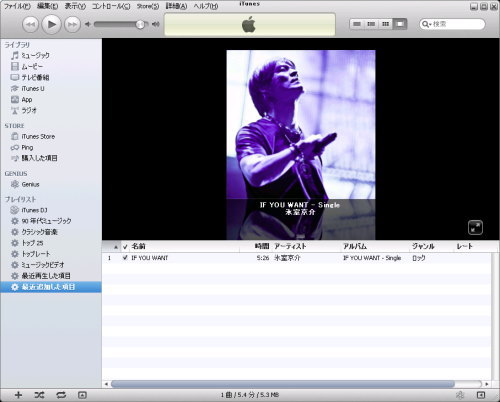Open the 編集 menu
500x402 pixels.
click(47, 6)
